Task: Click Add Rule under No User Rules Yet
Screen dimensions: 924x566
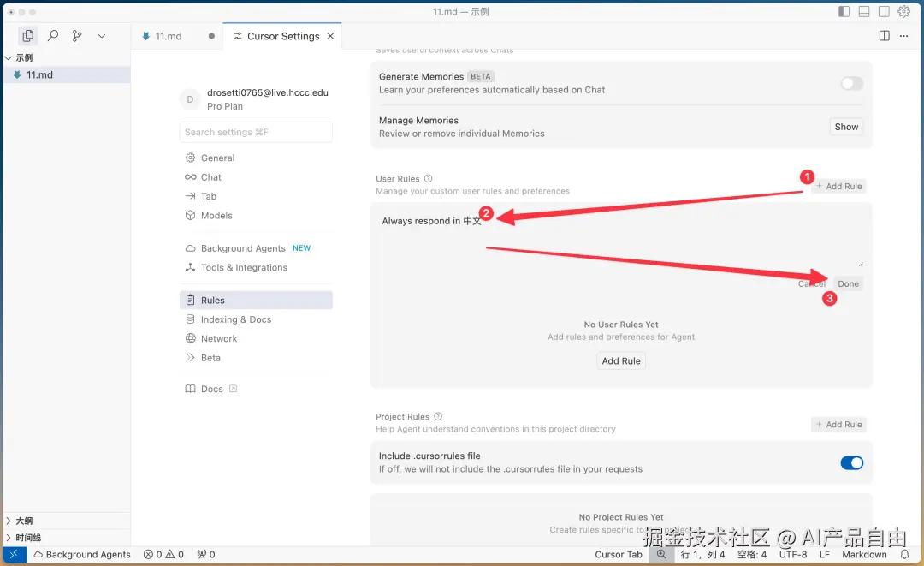Action: click(621, 360)
